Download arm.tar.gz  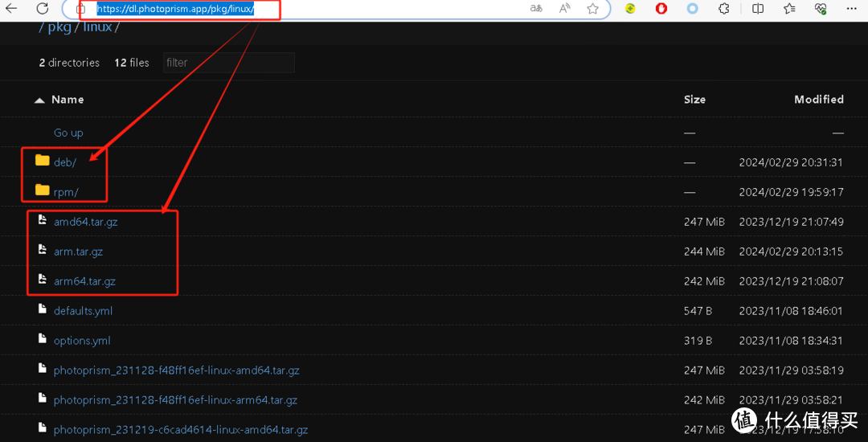[x=79, y=252]
